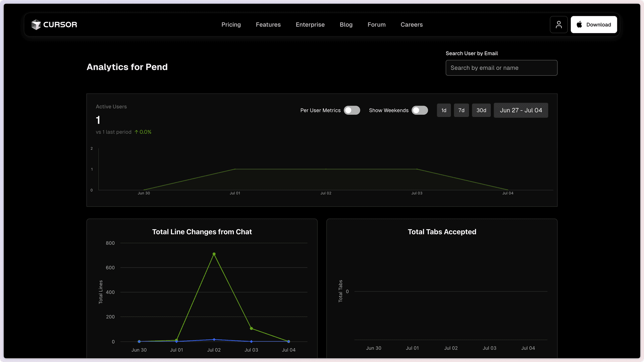
Task: Navigate to the Pricing menu item
Action: 231,24
